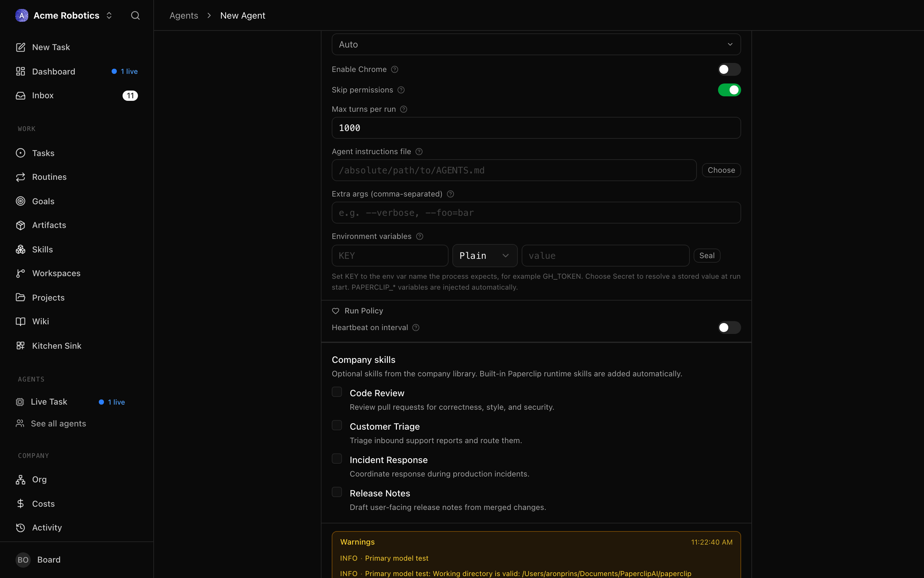Go to Workspaces in the sidebar
The image size is (924, 578).
[x=77, y=273]
